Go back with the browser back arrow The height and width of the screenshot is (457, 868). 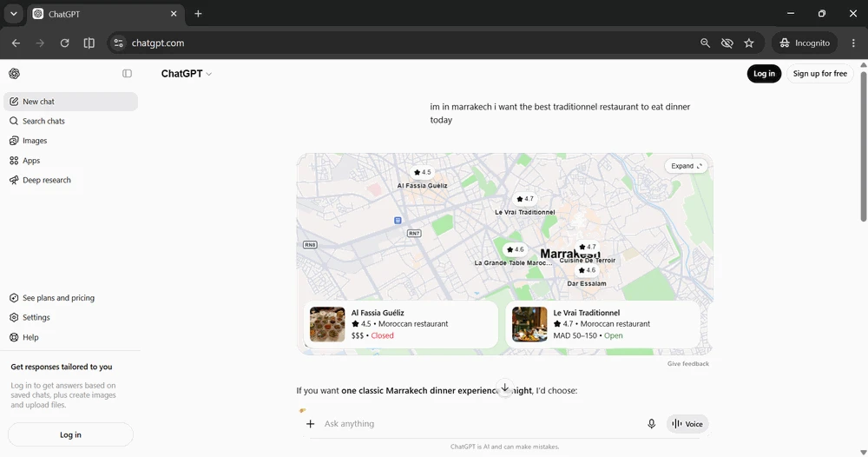[x=16, y=43]
